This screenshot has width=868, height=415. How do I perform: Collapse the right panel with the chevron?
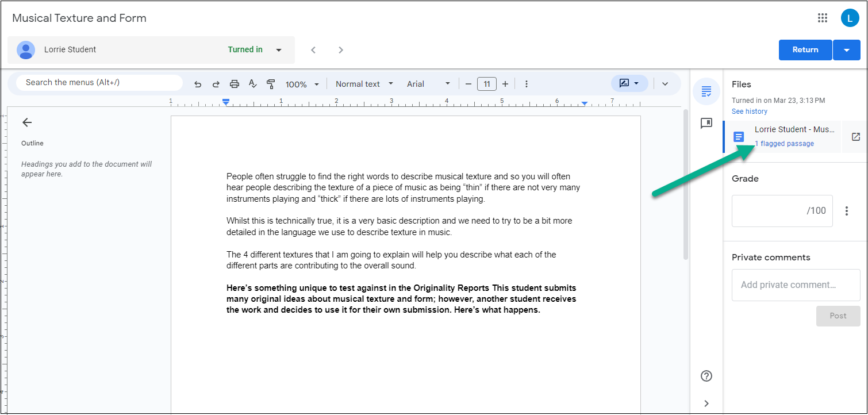coord(706,403)
